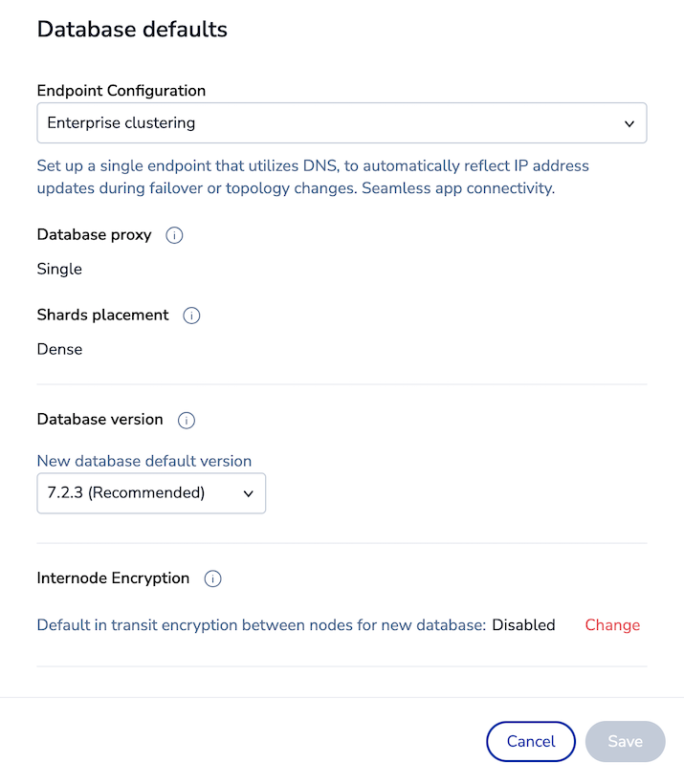
Task: Select the Single value under Database proxy
Action: (x=59, y=270)
